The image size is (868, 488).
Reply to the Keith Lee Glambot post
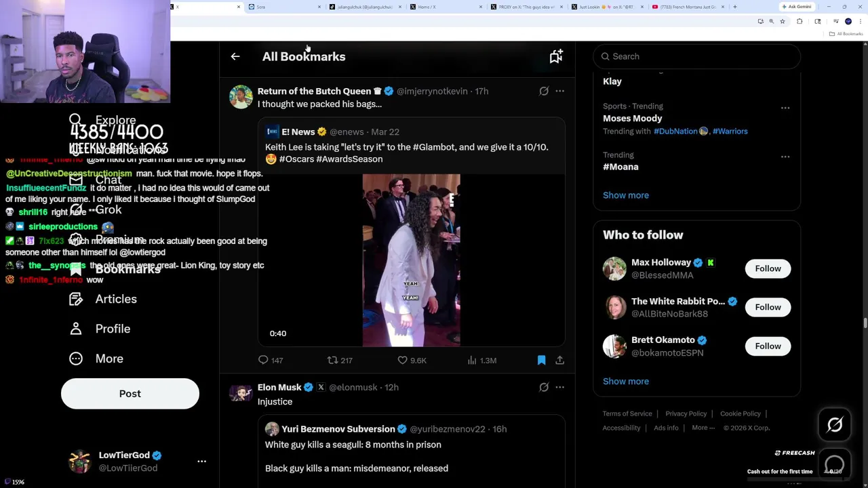[270, 361]
